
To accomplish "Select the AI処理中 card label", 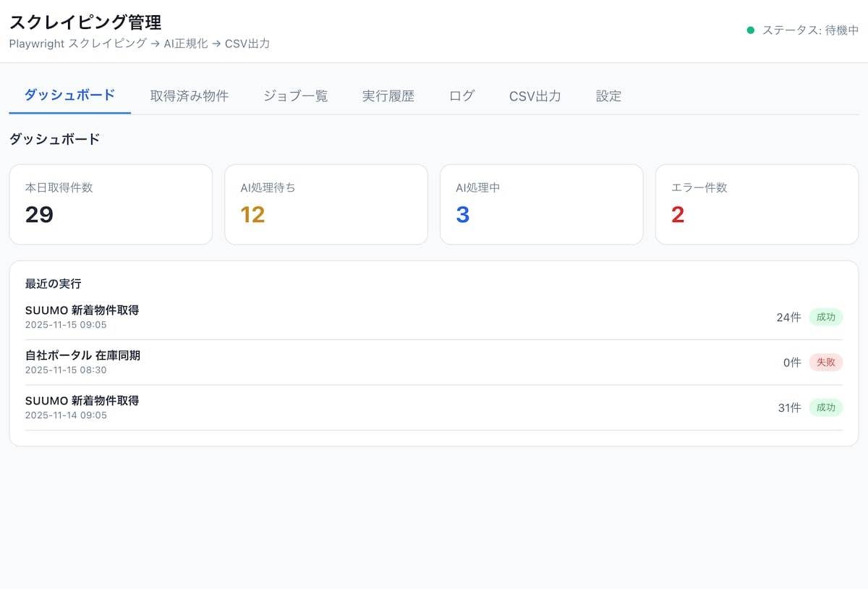I will click(x=478, y=187).
